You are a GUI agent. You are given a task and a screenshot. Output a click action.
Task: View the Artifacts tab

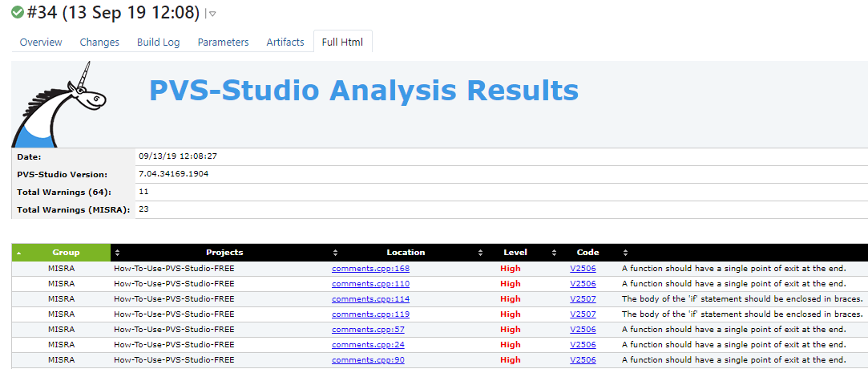click(x=285, y=42)
